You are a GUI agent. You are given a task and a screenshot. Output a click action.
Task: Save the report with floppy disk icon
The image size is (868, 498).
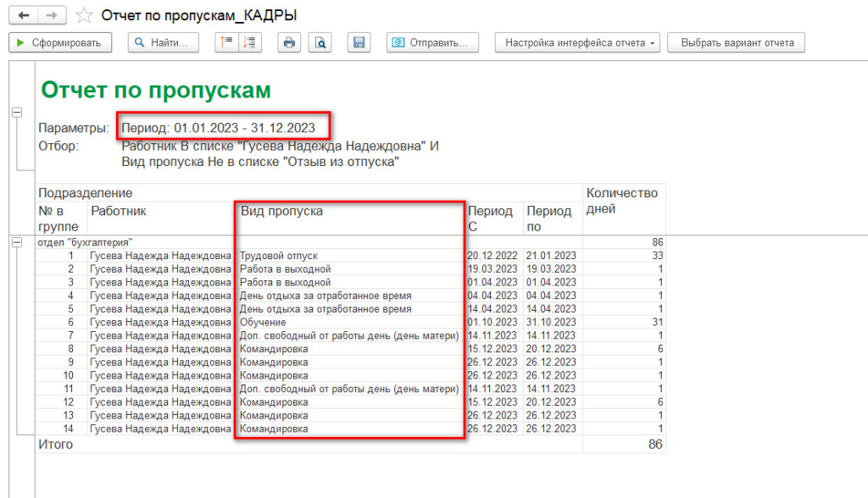click(359, 42)
